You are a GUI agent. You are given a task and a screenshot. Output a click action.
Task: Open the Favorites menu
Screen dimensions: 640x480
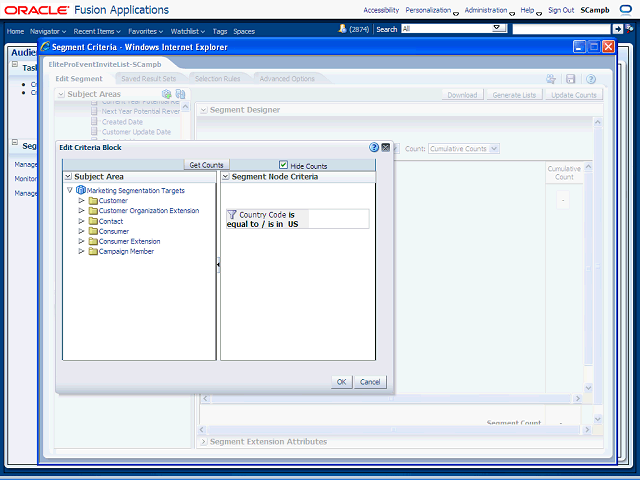pos(146,31)
